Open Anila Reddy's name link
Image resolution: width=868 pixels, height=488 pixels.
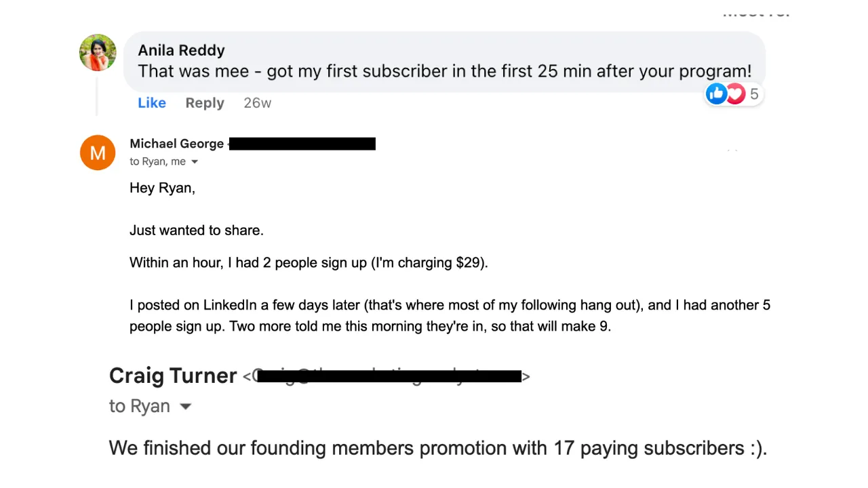(x=181, y=50)
